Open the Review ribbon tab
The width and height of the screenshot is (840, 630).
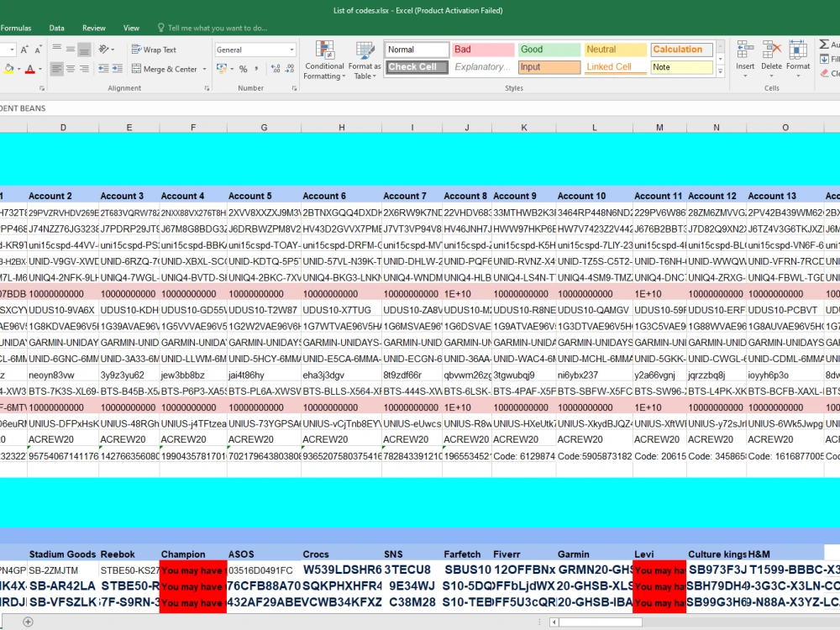[x=94, y=28]
